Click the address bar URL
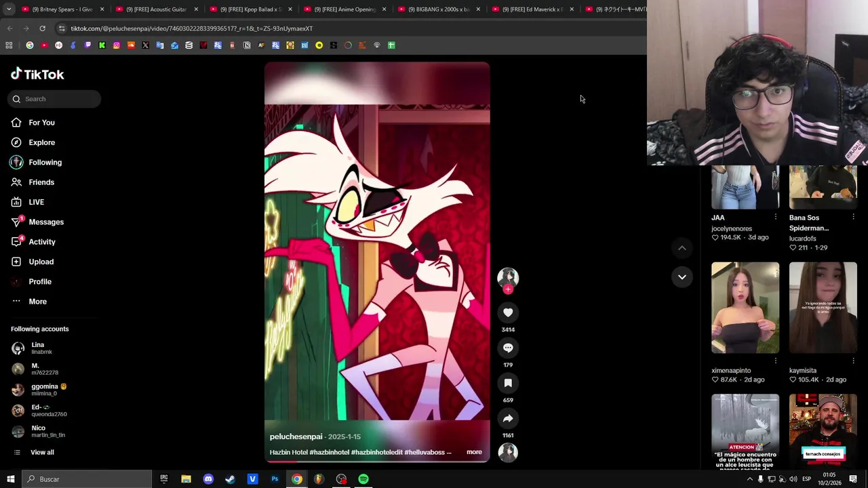 click(x=192, y=28)
